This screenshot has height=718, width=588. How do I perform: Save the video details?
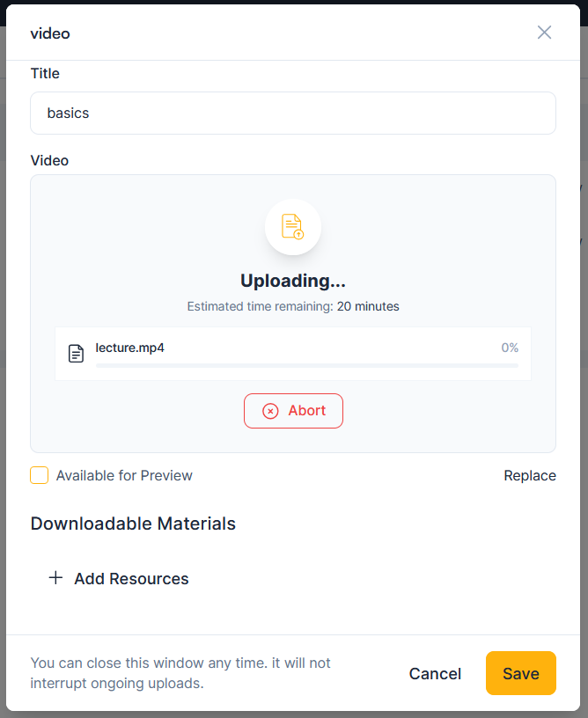pos(520,673)
